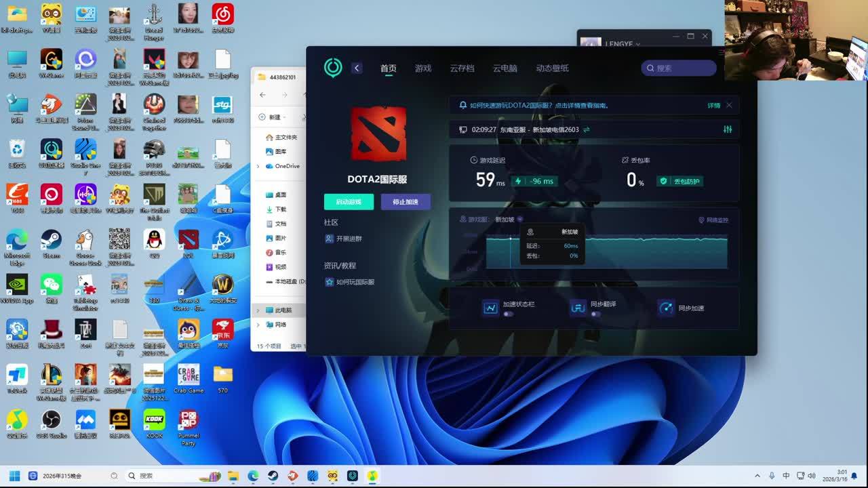This screenshot has width=868, height=488.
Task: Click the 同步加速 speedometer icon
Action: (x=666, y=308)
